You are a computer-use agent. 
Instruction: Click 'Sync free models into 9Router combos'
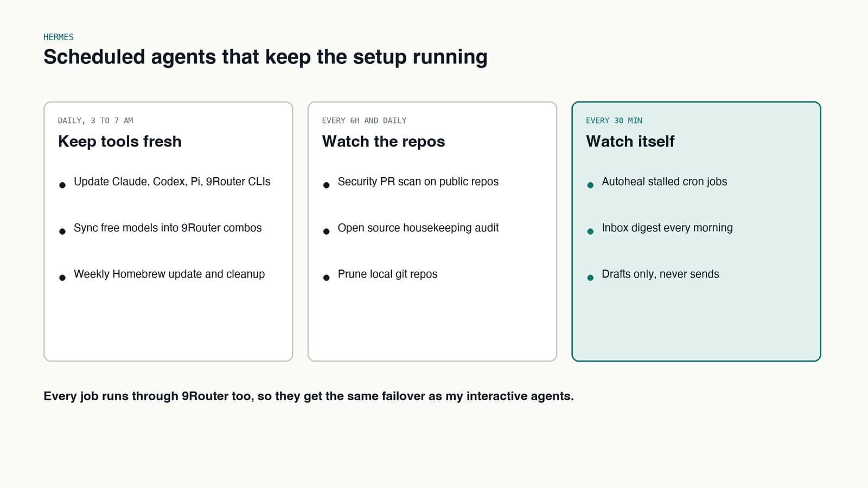[168, 228]
